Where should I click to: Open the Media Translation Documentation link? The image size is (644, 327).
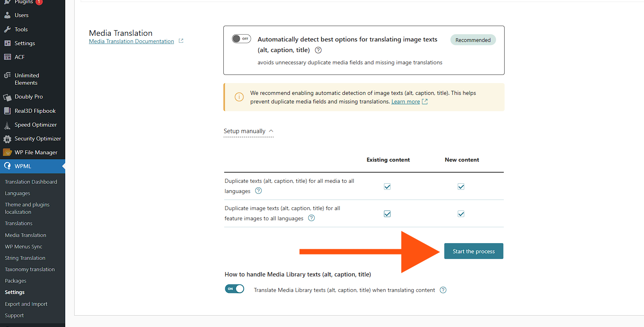(x=131, y=41)
